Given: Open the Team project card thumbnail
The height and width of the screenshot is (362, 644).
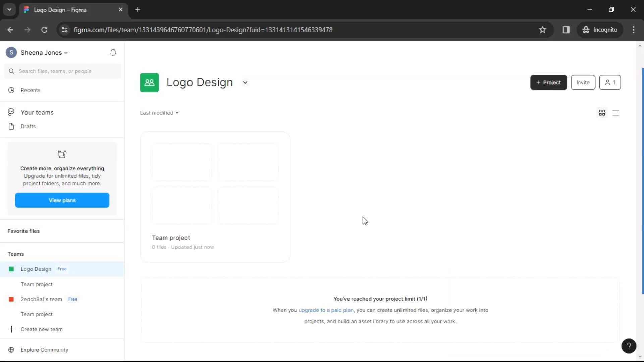Looking at the screenshot, I should (x=215, y=183).
